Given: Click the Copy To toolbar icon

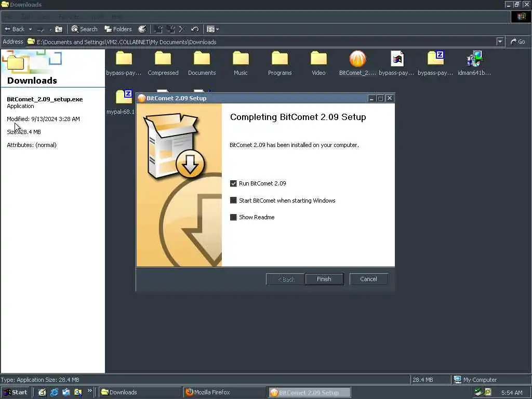Looking at the screenshot, I should click(170, 29).
